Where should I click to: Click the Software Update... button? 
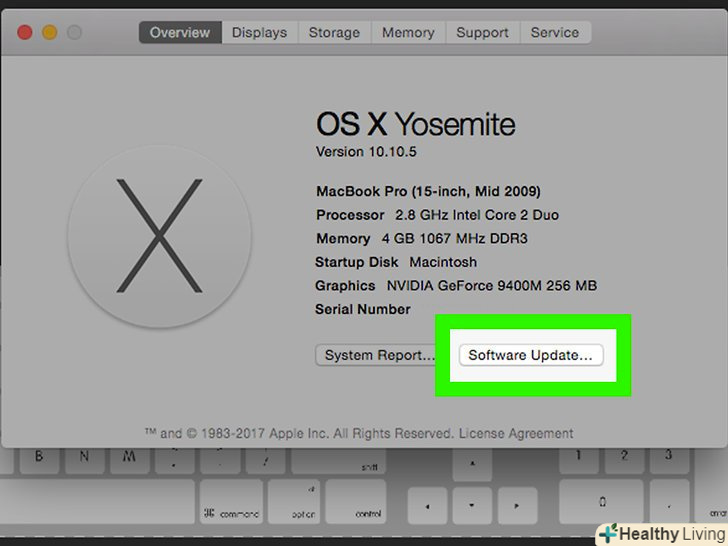click(531, 355)
